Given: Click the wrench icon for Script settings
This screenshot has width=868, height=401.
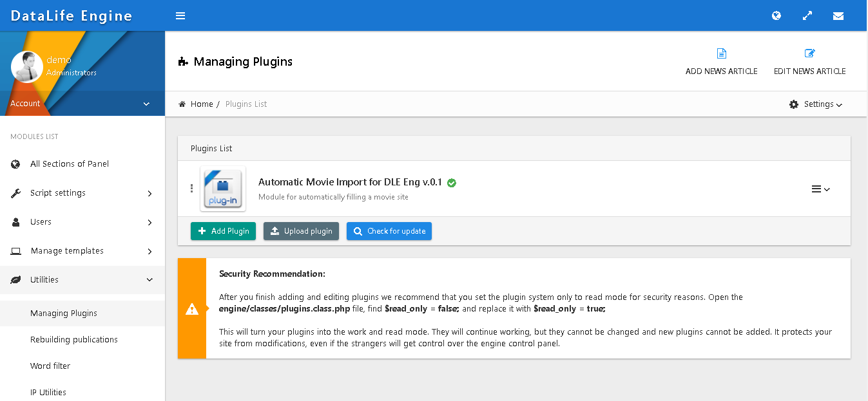Looking at the screenshot, I should (x=16, y=193).
